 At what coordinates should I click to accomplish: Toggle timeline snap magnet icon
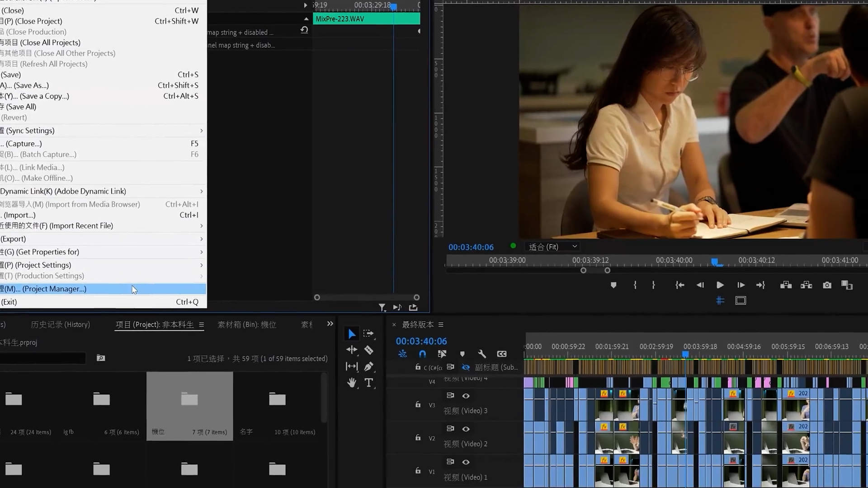[x=422, y=354]
